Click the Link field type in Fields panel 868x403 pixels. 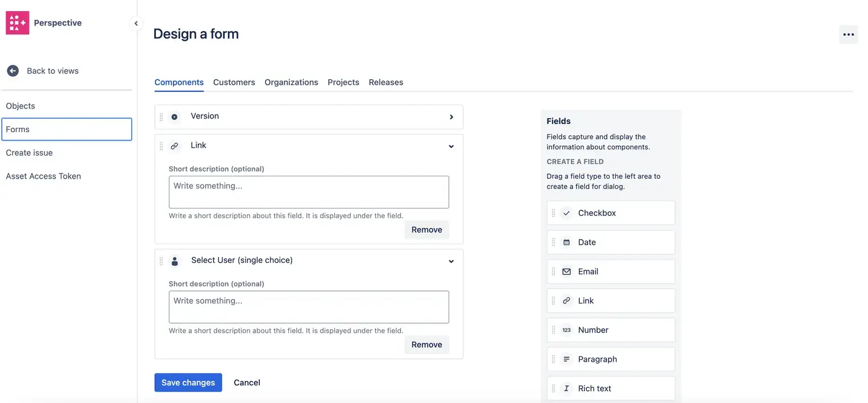610,301
